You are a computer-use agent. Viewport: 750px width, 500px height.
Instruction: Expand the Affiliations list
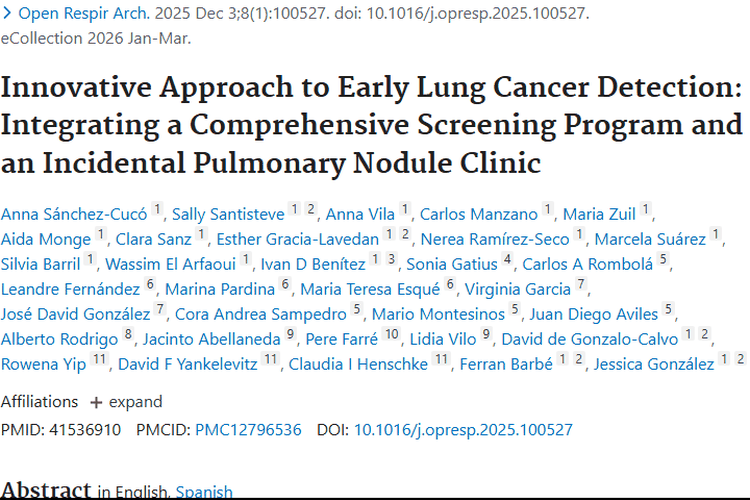(x=126, y=402)
